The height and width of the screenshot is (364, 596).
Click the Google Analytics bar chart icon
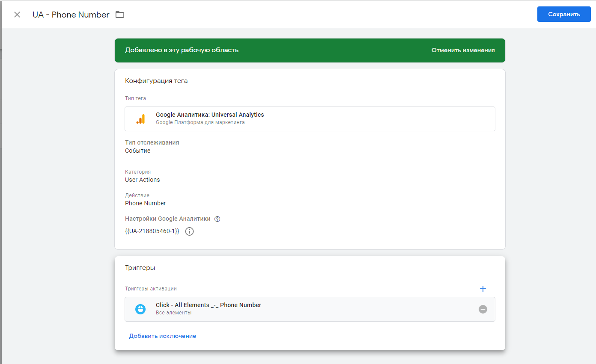click(x=140, y=119)
